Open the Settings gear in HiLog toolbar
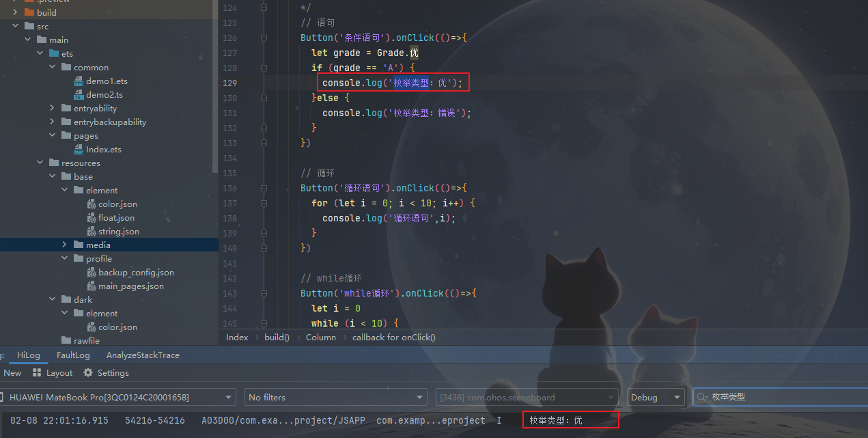 click(88, 373)
